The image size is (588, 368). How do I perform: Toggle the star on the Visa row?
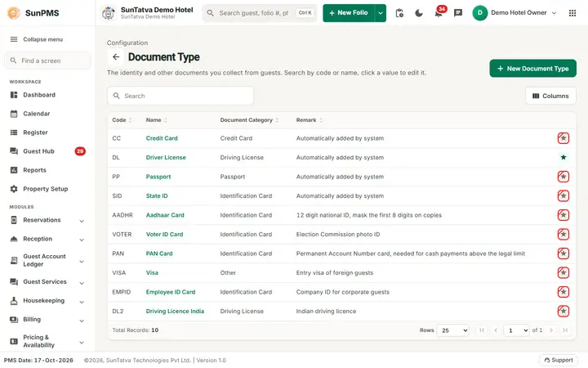point(563,272)
